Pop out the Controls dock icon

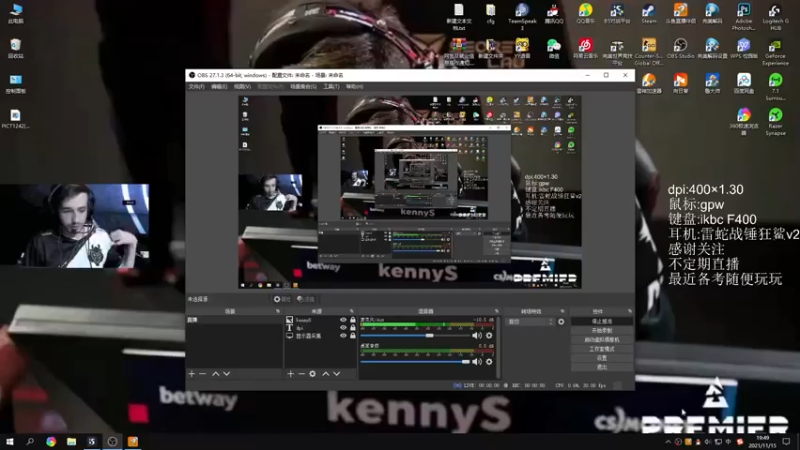(x=630, y=311)
